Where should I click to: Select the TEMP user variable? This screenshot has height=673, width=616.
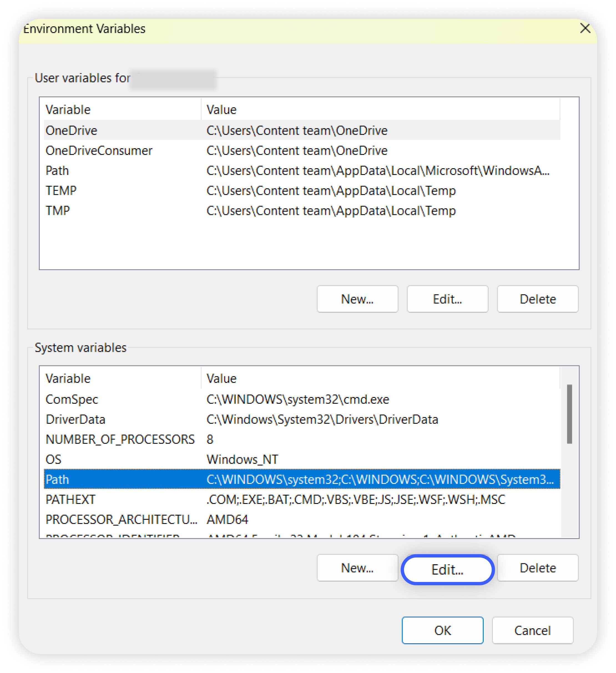pos(61,191)
